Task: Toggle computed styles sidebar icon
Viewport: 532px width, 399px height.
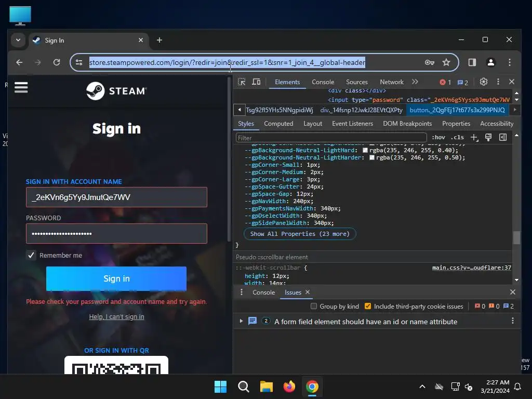Action: [x=503, y=137]
